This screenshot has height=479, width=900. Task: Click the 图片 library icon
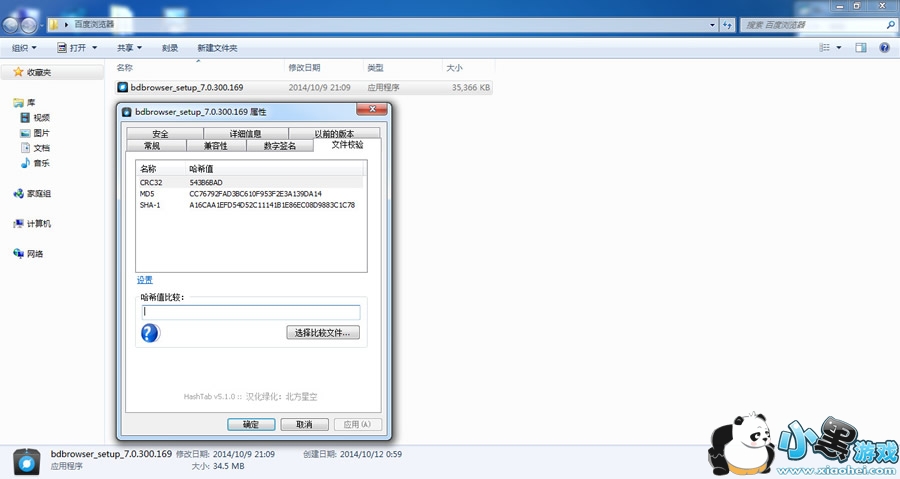click(25, 133)
